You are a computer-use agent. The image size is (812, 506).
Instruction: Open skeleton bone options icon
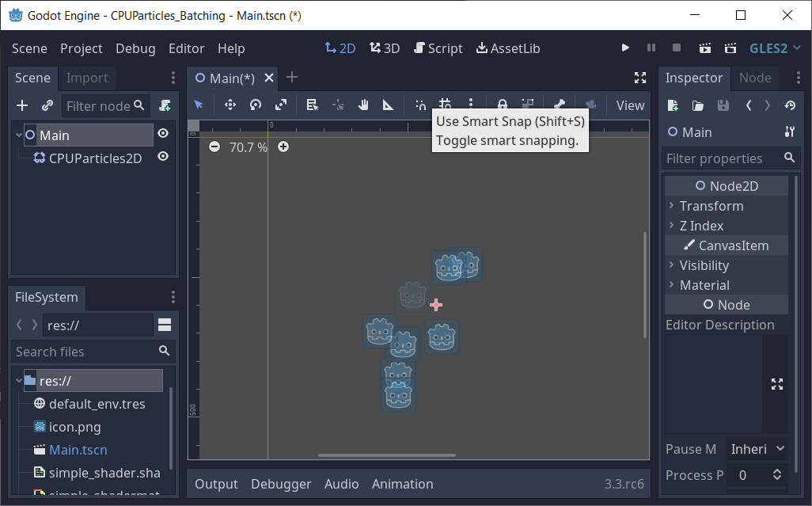point(560,104)
